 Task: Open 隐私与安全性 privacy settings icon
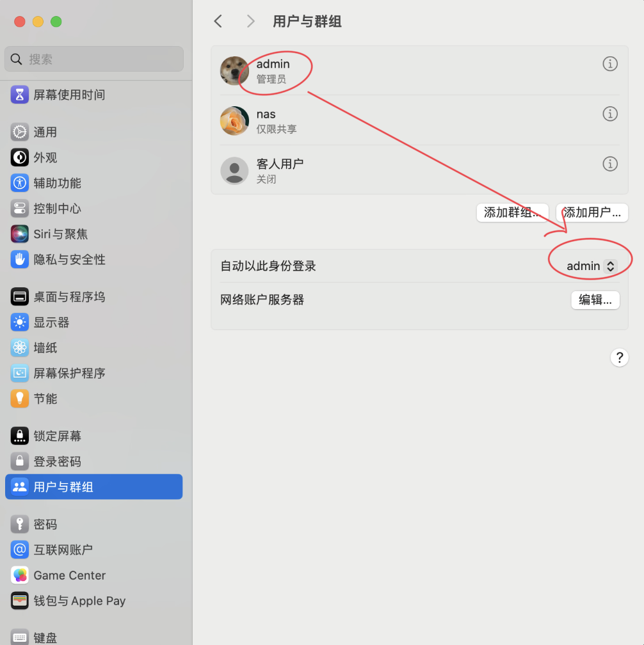[19, 259]
